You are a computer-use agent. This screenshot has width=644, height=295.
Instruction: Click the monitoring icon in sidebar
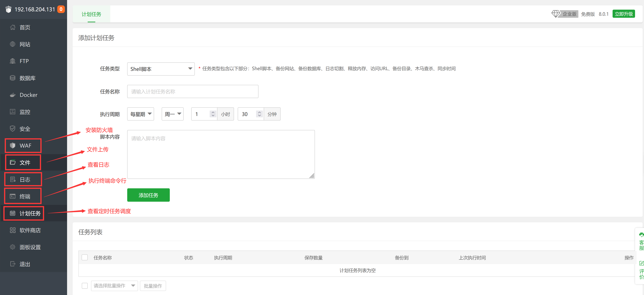13,112
